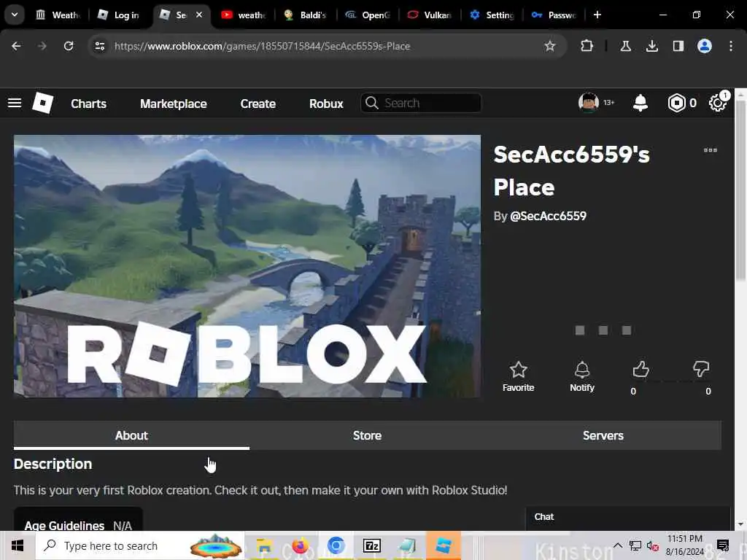
Task: Open Chrome three-dot menu
Action: tap(731, 46)
